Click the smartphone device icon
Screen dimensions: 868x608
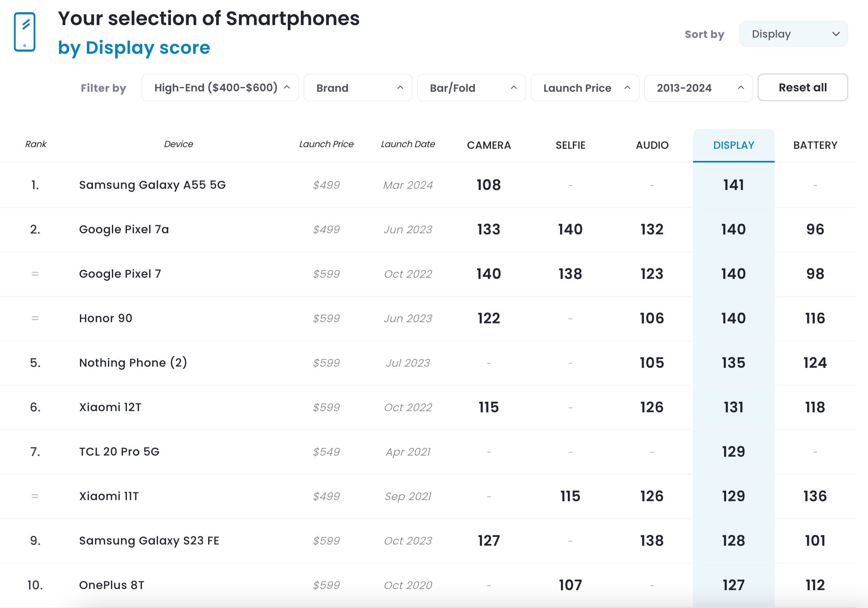24,32
